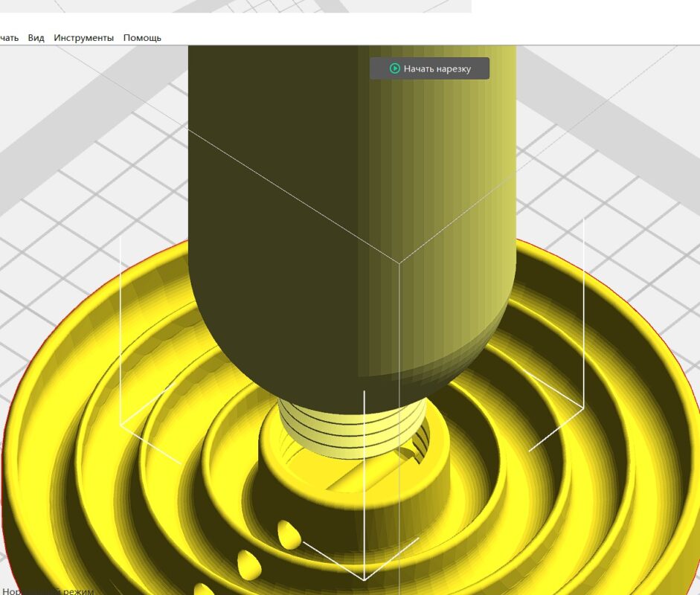The width and height of the screenshot is (700, 595).
Task: Click the Начать нарезку button
Action: [x=430, y=68]
